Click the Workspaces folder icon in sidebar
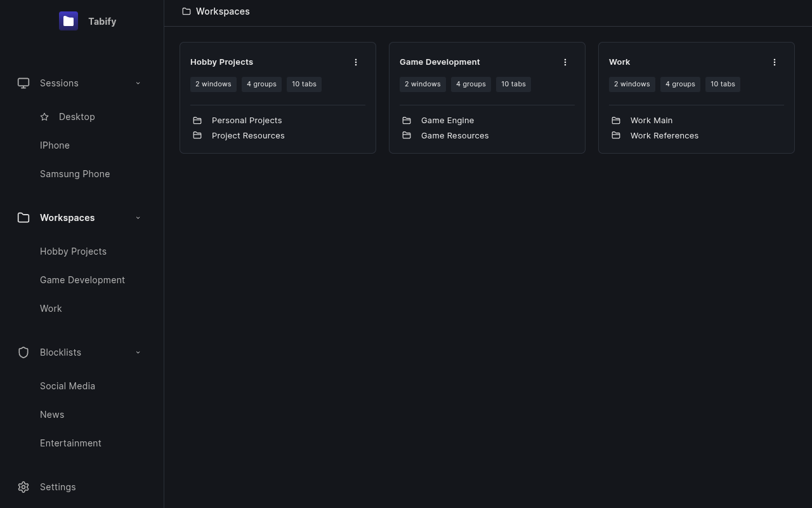This screenshot has height=508, width=812. click(23, 217)
